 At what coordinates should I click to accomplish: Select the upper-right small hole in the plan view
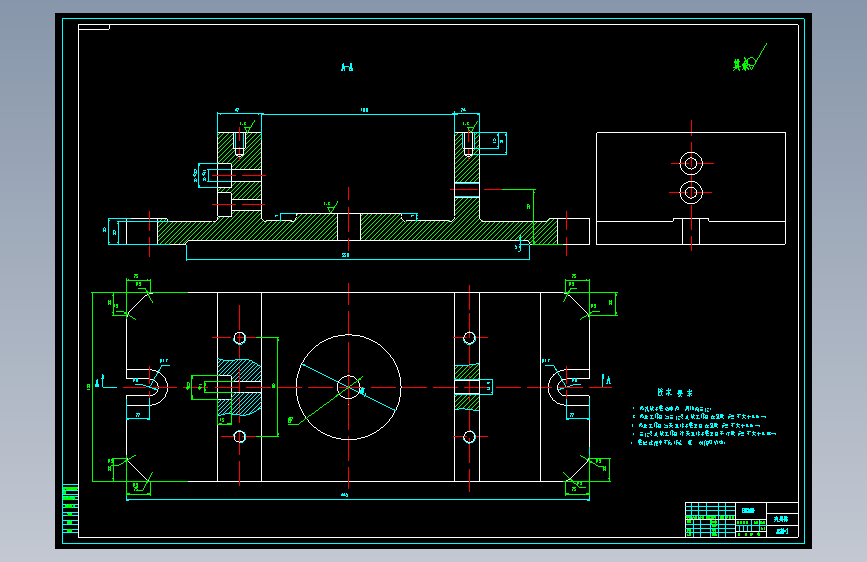tap(469, 337)
